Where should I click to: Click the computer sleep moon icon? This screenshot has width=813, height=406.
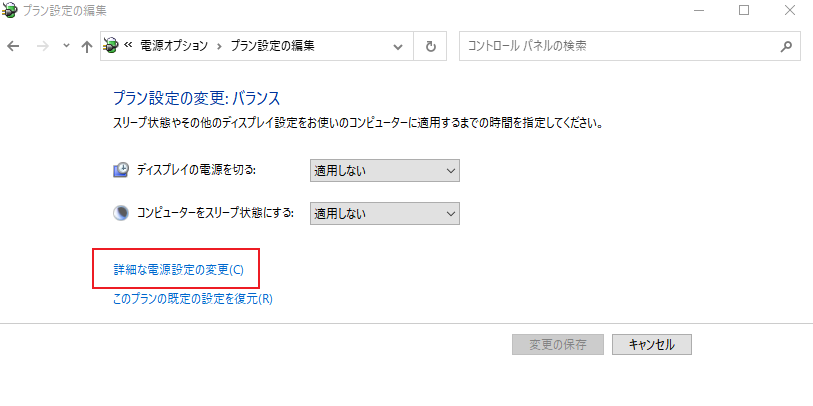coord(121,213)
